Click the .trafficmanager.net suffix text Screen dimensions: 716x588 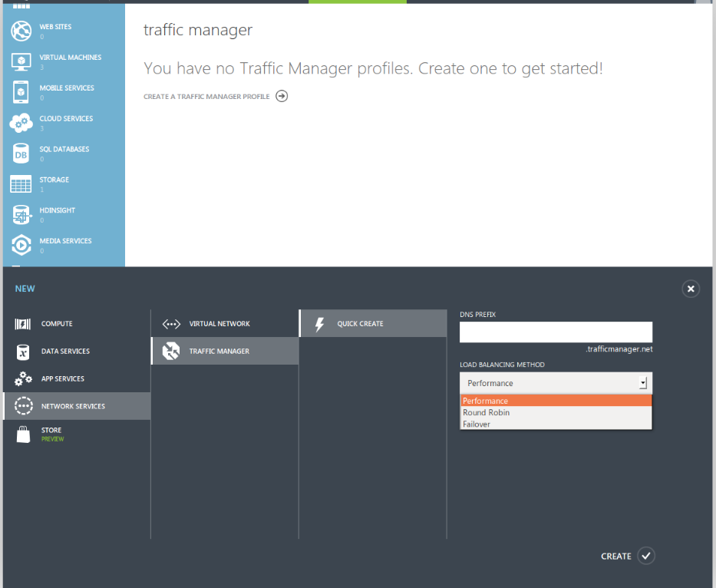pos(619,349)
